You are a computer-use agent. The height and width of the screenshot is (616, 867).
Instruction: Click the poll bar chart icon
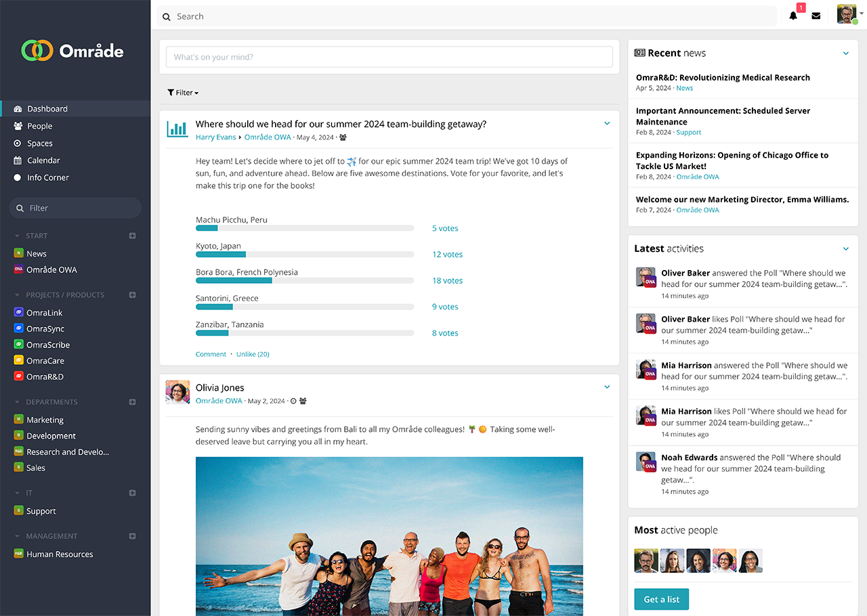pos(177,129)
